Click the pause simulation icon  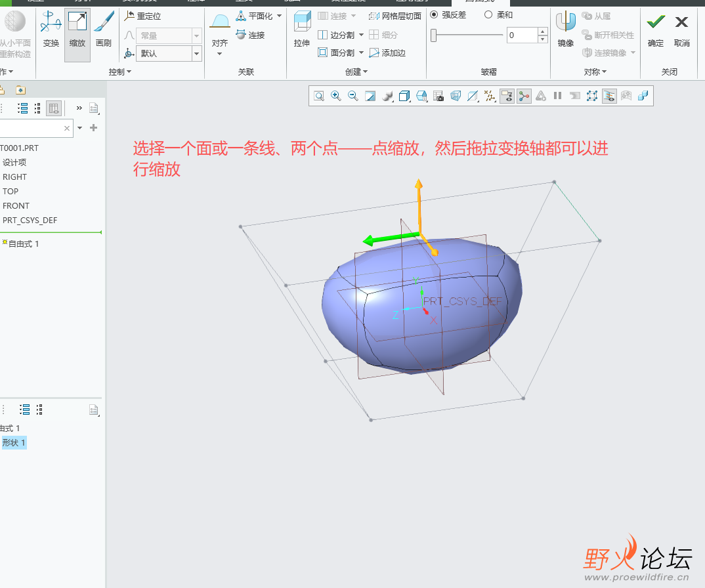[x=558, y=96]
